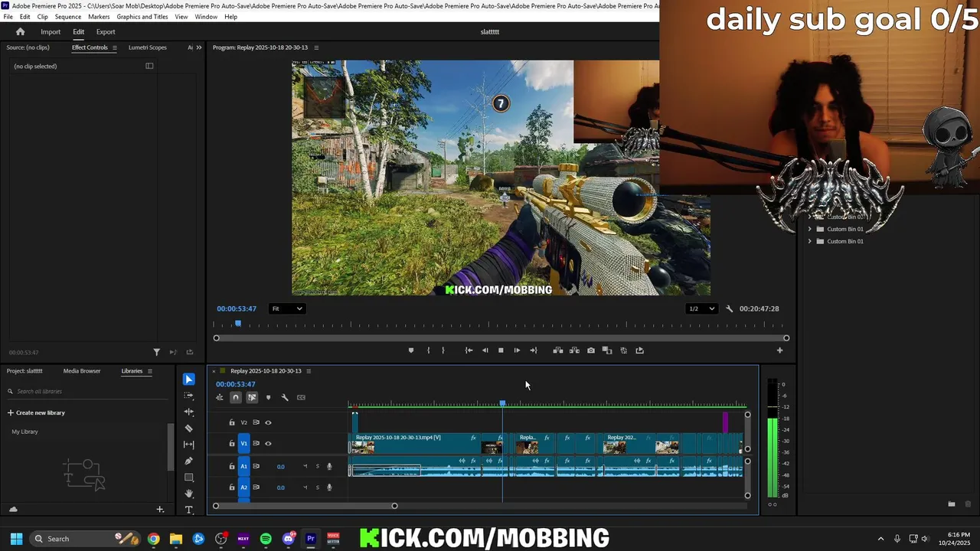This screenshot has width=980, height=551.
Task: Switch to the Media Browser tab
Action: tap(82, 371)
